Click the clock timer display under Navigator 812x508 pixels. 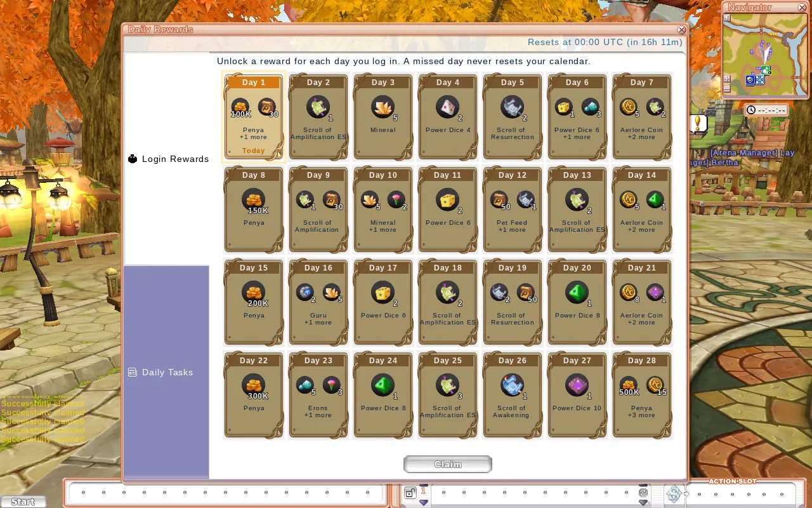pyautogui.click(x=766, y=110)
